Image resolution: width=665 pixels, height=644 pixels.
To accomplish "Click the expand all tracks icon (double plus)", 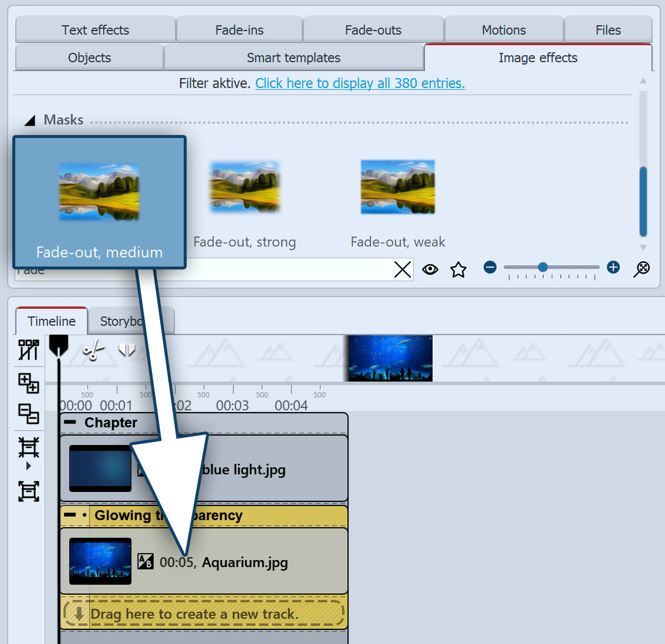I will [28, 383].
